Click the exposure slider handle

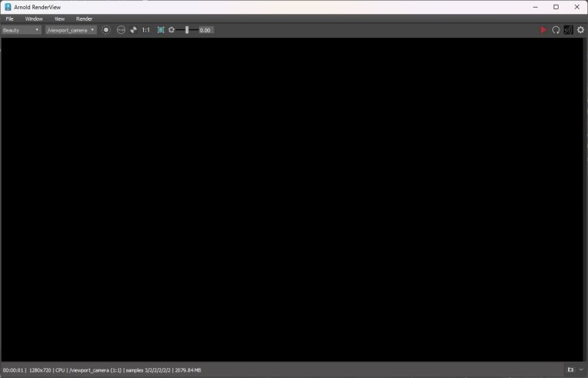click(x=186, y=30)
